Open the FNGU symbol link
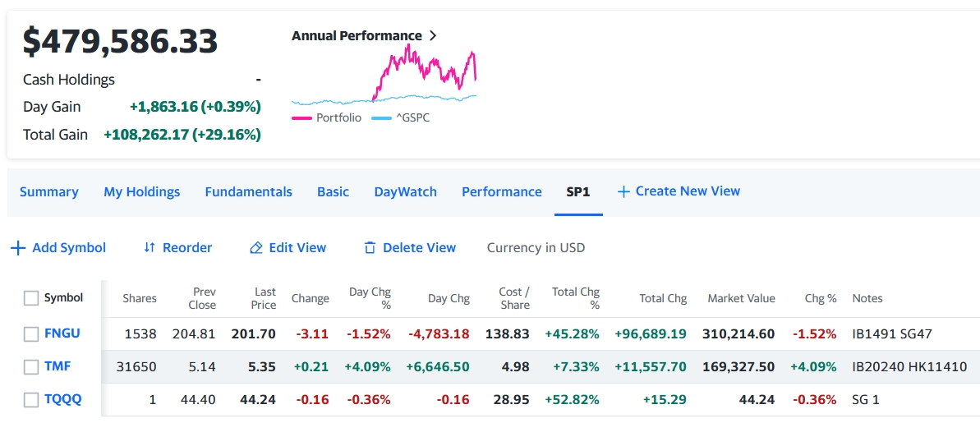Viewport: 980px width, 423px height. pyautogui.click(x=62, y=334)
